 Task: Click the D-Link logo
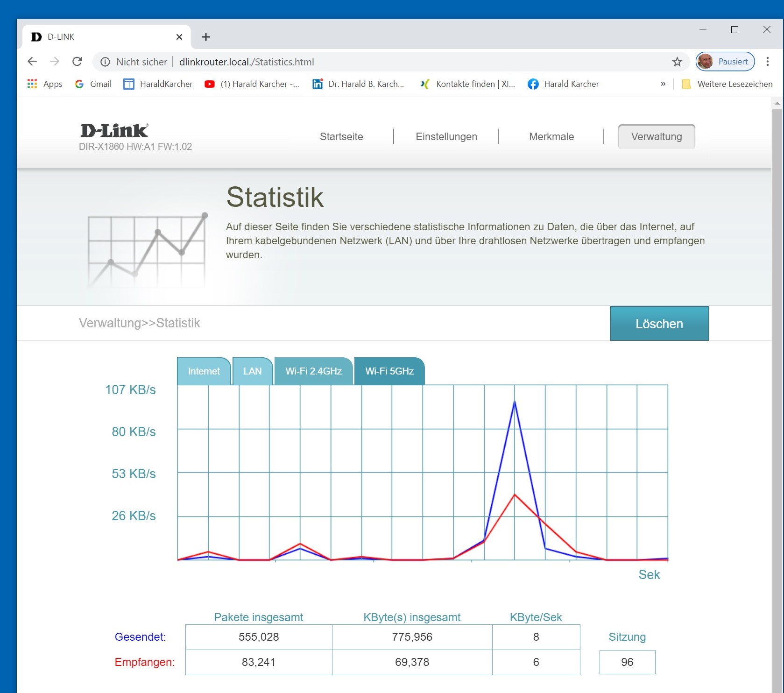click(114, 131)
